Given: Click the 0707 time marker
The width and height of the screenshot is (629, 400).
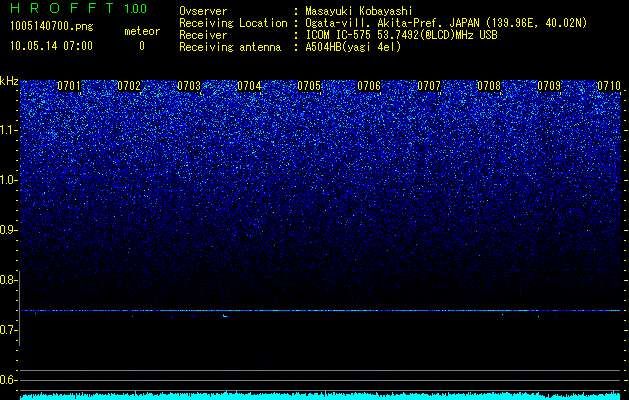Looking at the screenshot, I should (429, 86).
